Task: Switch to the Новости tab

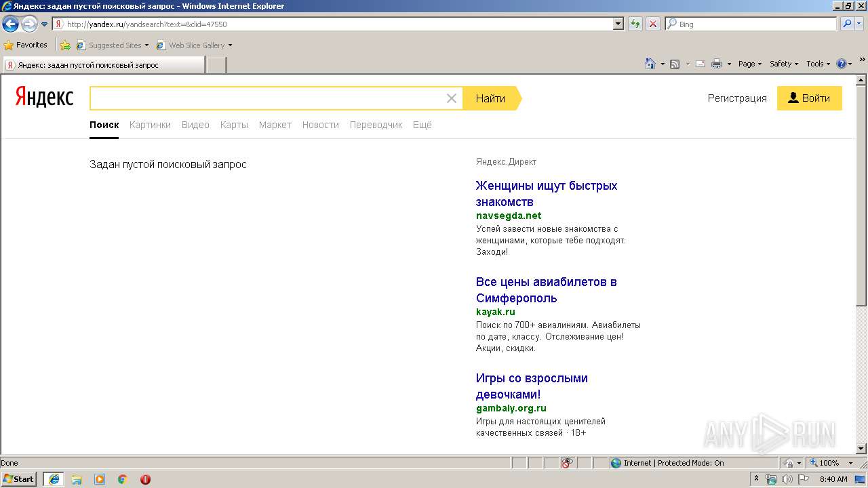Action: (x=320, y=125)
